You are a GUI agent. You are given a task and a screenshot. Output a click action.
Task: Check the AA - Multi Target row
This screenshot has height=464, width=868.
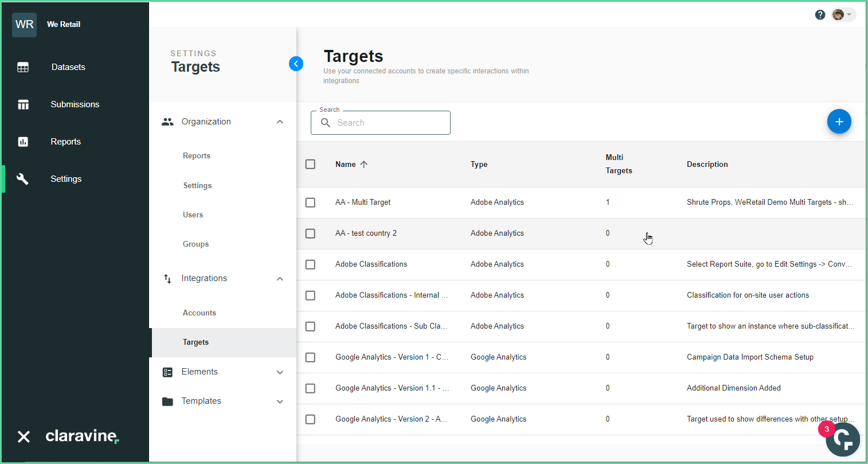[x=310, y=202]
